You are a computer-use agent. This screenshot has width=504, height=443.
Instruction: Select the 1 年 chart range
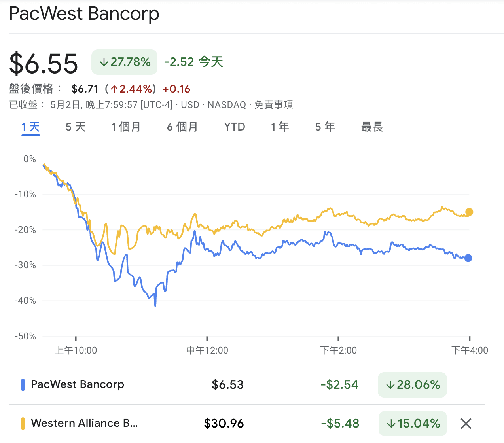coord(280,127)
